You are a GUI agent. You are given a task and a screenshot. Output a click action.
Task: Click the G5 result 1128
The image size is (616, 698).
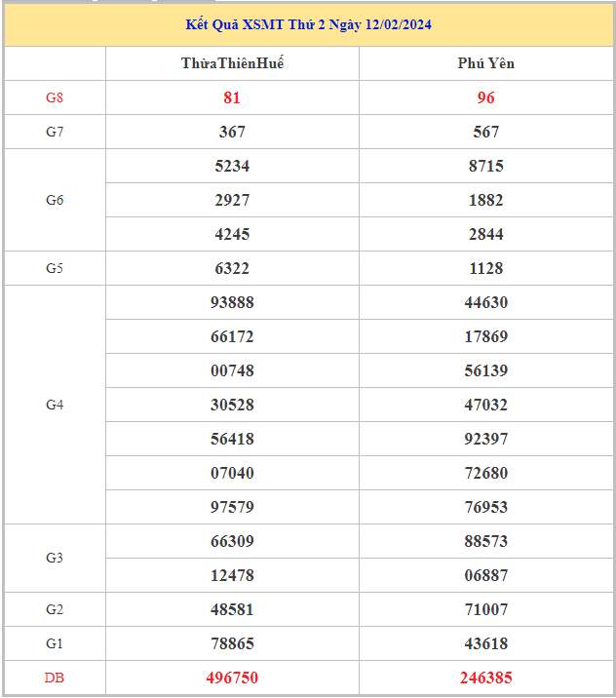point(485,268)
